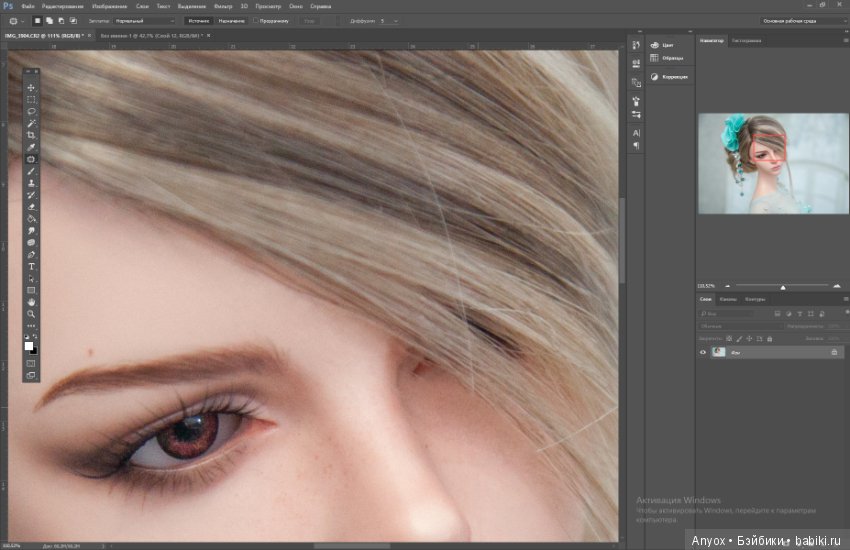Open the Paragraph panel icon

tap(636, 145)
